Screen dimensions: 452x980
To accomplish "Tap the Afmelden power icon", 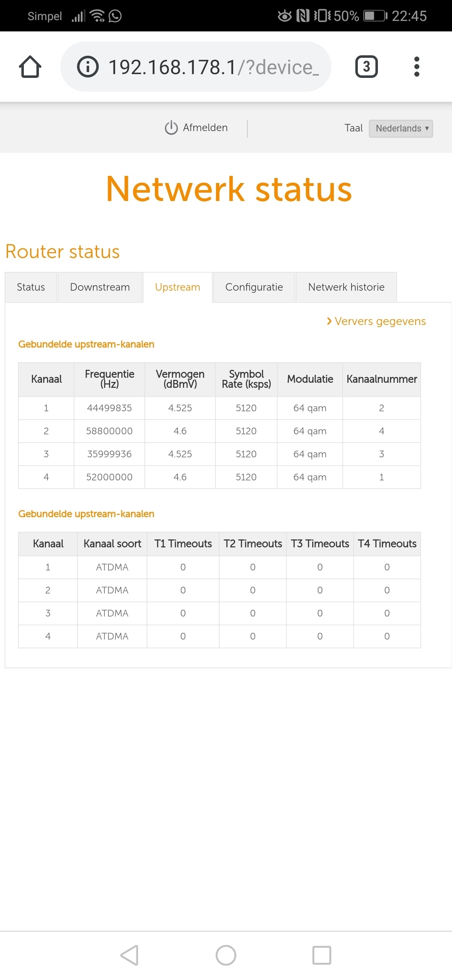I will [171, 128].
